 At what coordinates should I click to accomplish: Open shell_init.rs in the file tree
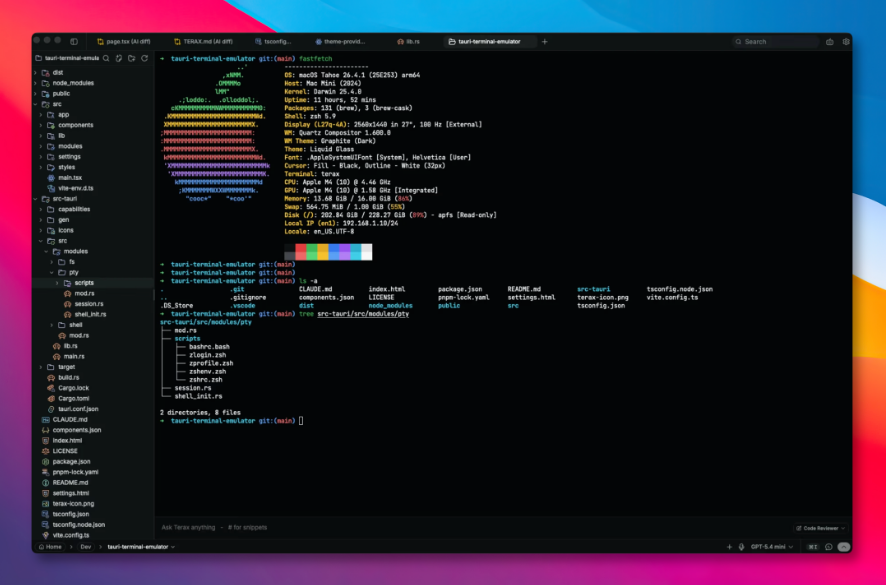(x=90, y=314)
